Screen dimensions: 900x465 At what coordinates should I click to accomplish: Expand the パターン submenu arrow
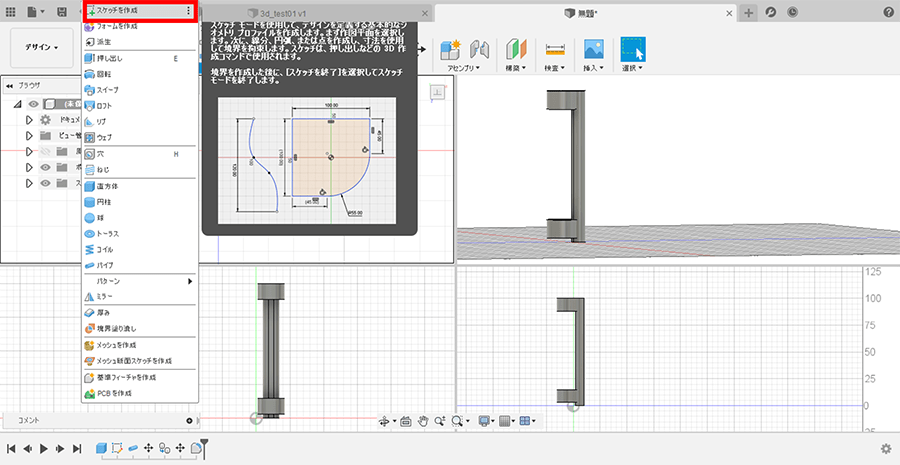(190, 282)
